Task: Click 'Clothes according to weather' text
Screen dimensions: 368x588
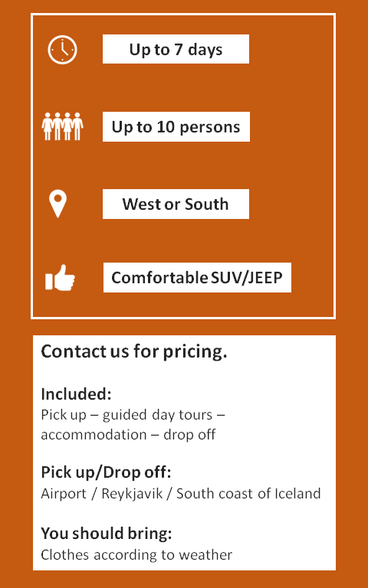Action: pos(136,554)
